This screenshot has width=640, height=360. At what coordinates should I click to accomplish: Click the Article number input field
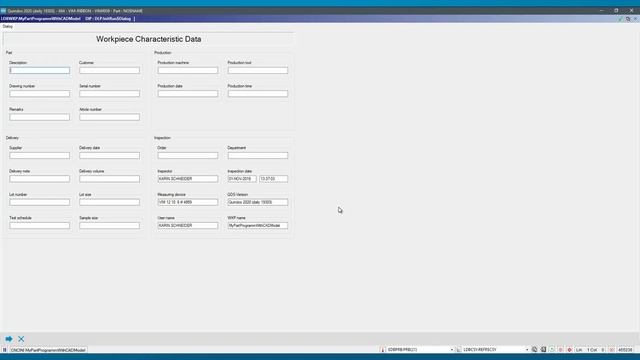109,117
